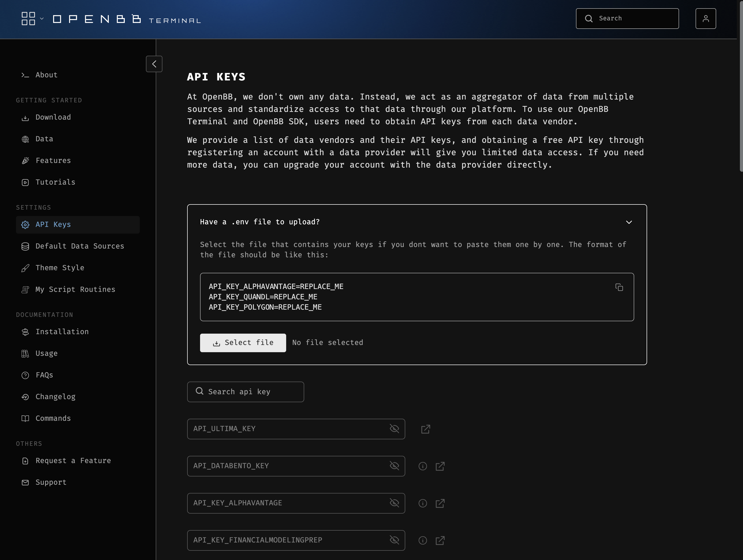
Task: Expand the chevron beside the grid icon
Action: pos(42,19)
